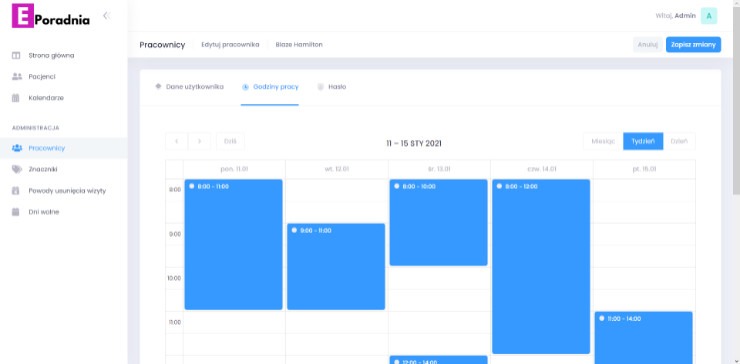
Task: Click the 11 – 15 STY 2021 title
Action: (414, 144)
